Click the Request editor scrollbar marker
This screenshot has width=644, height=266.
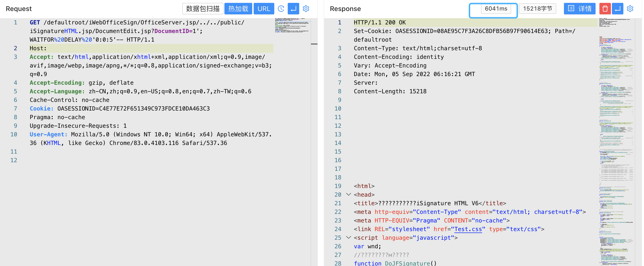[x=314, y=44]
